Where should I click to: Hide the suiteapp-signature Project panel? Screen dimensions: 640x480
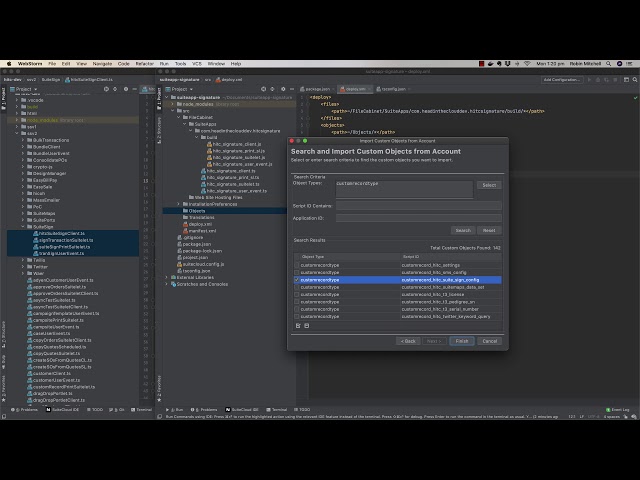(x=292, y=89)
